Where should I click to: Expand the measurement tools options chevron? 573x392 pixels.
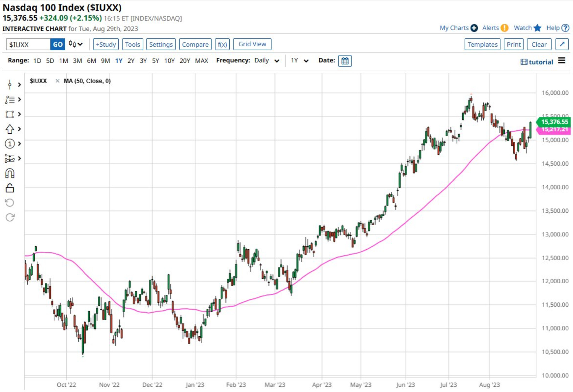pos(19,158)
